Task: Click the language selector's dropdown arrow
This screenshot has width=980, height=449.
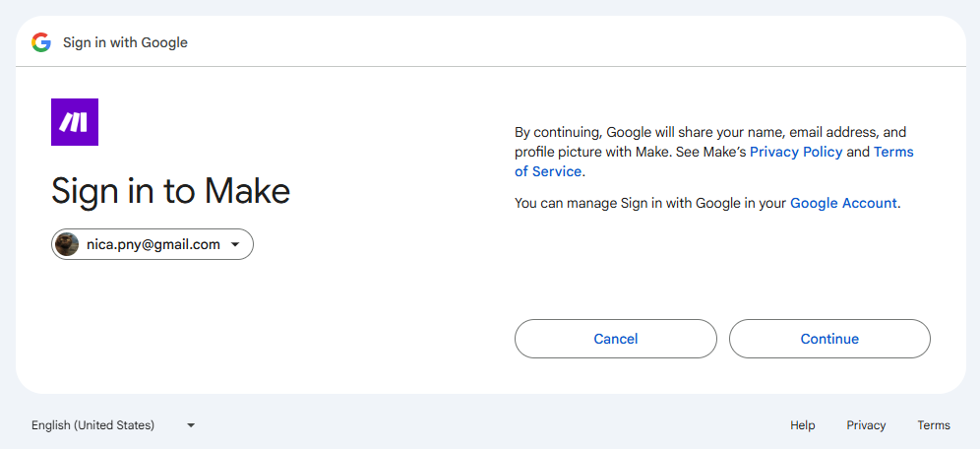Action: point(191,426)
